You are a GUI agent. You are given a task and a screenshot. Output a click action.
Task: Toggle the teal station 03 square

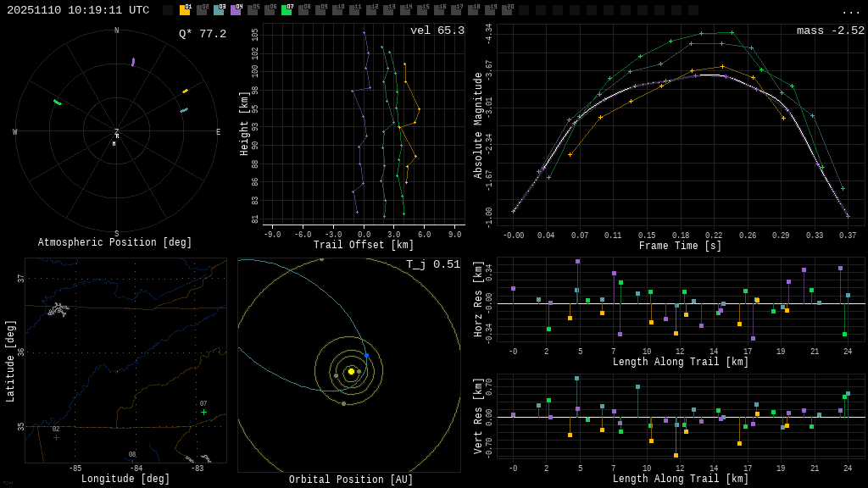point(219,10)
